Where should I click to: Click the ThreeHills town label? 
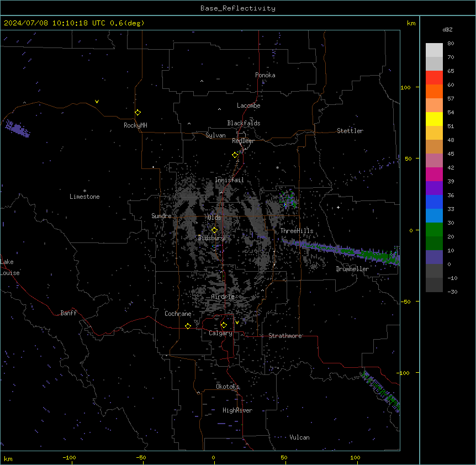pyautogui.click(x=297, y=231)
